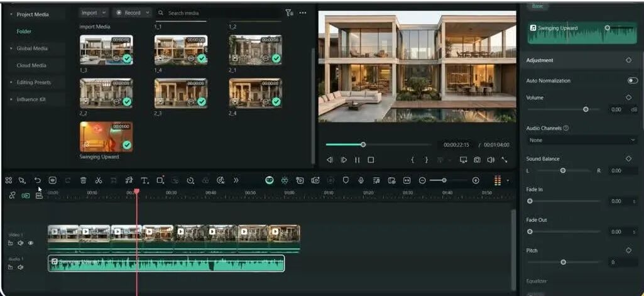644x296 pixels.
Task: Click the media filter funnel icon
Action: tap(290, 13)
